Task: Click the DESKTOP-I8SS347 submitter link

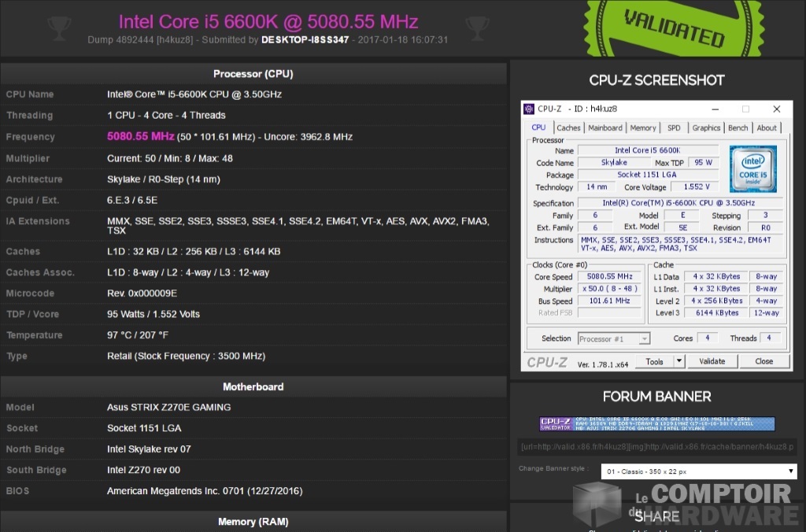Action: click(305, 39)
